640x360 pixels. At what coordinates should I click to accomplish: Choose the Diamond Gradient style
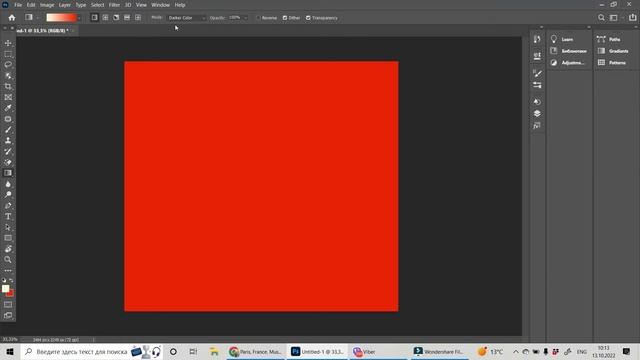coord(138,18)
